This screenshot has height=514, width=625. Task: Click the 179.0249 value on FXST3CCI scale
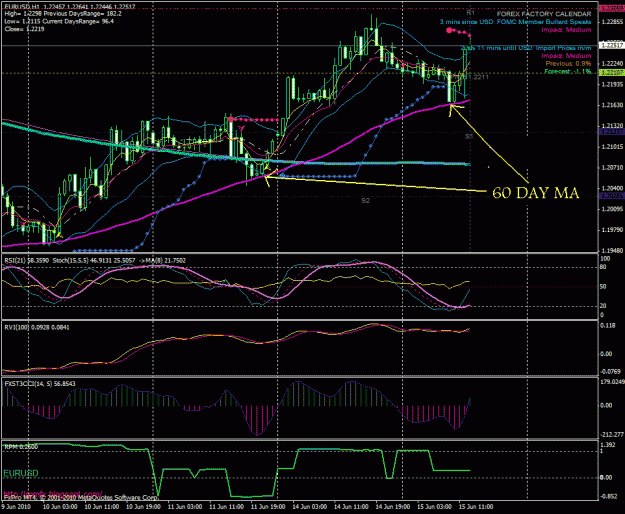[612, 382]
